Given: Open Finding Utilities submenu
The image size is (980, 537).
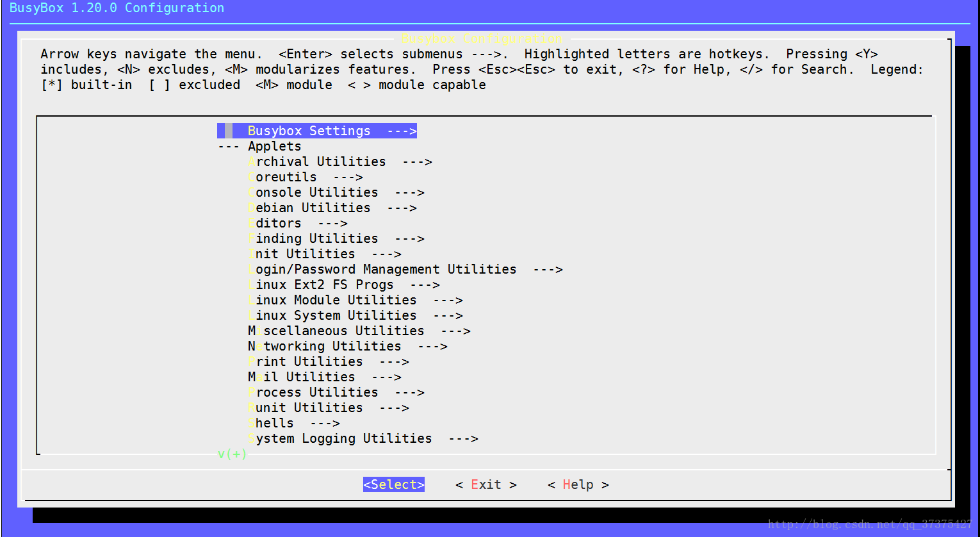Looking at the screenshot, I should (336, 238).
